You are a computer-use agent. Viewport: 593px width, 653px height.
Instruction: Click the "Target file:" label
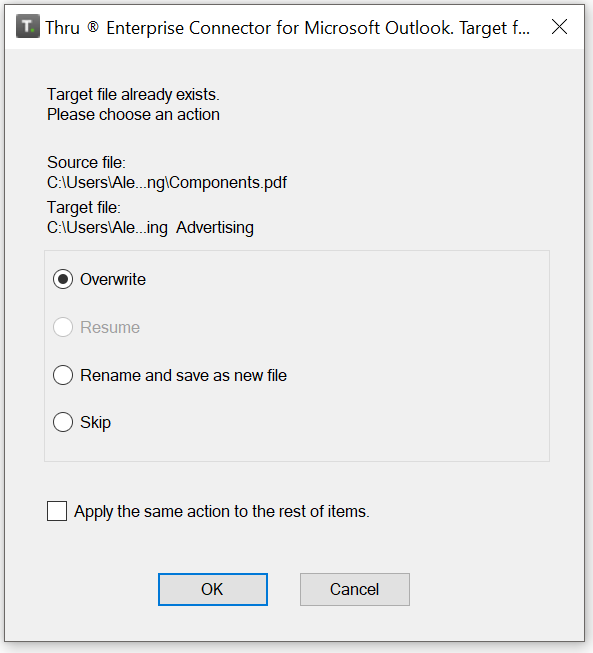[84, 207]
